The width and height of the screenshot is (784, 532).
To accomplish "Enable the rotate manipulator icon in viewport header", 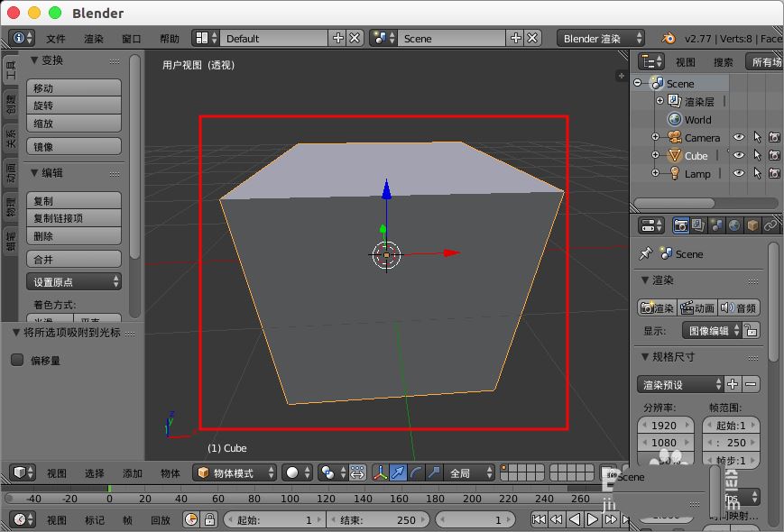I will point(417,473).
